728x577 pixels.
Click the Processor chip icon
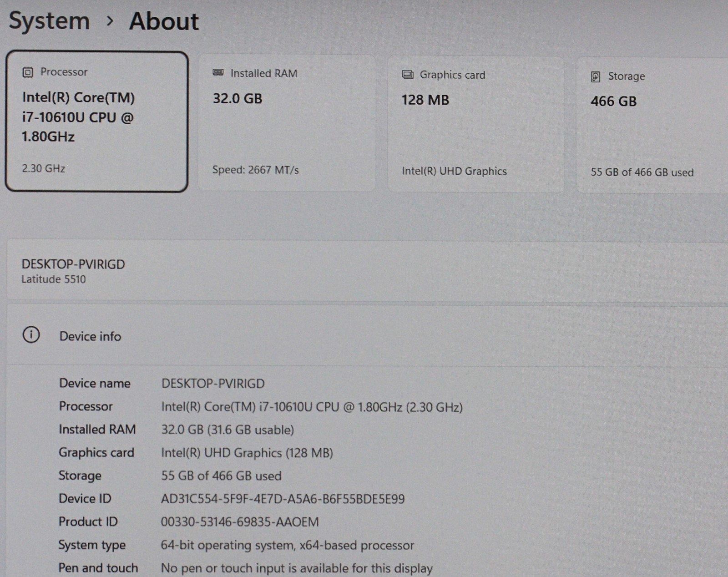pos(28,72)
